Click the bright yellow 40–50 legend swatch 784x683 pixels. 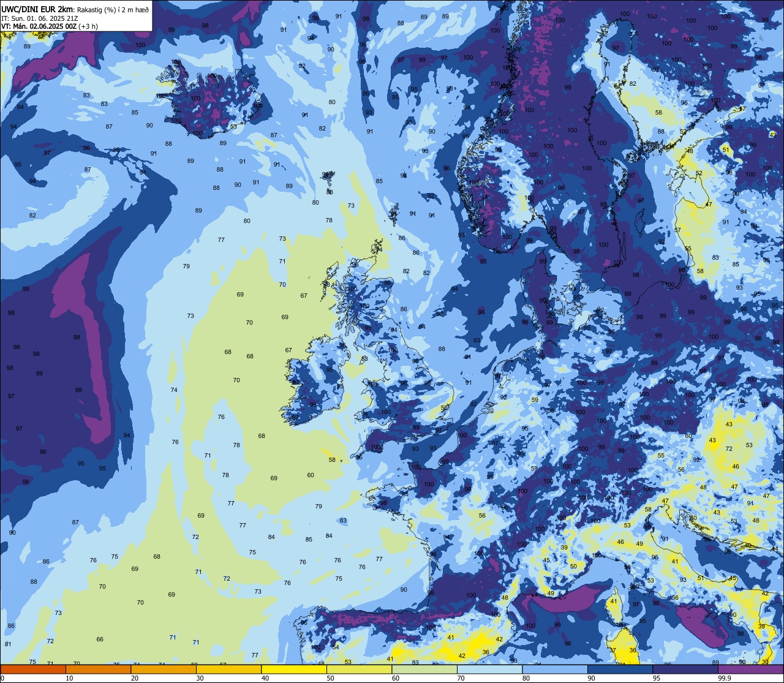click(x=294, y=670)
